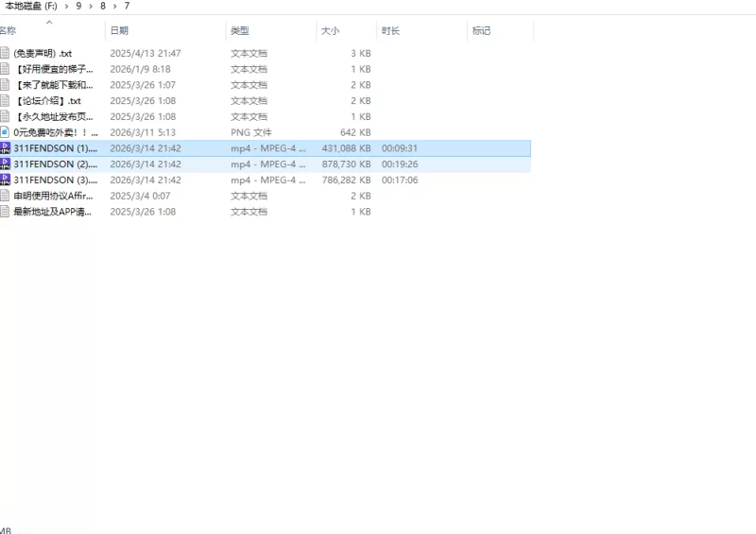
Task: Select file name 最新地址及APP请...
Action: 52,212
